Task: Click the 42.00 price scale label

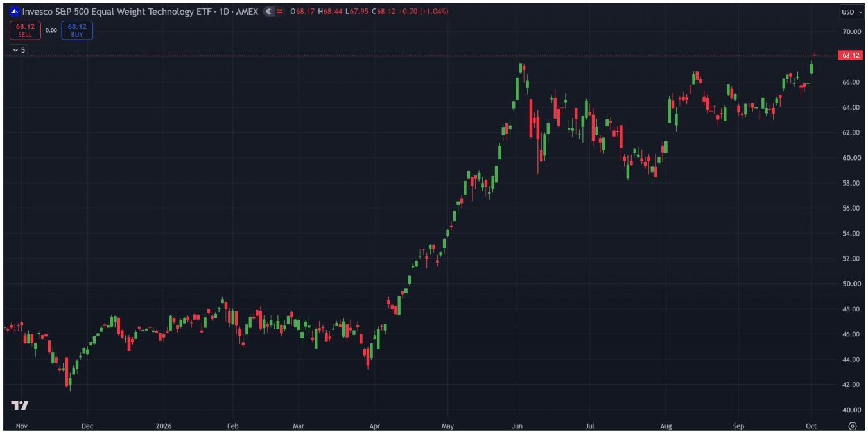Action: tap(851, 385)
